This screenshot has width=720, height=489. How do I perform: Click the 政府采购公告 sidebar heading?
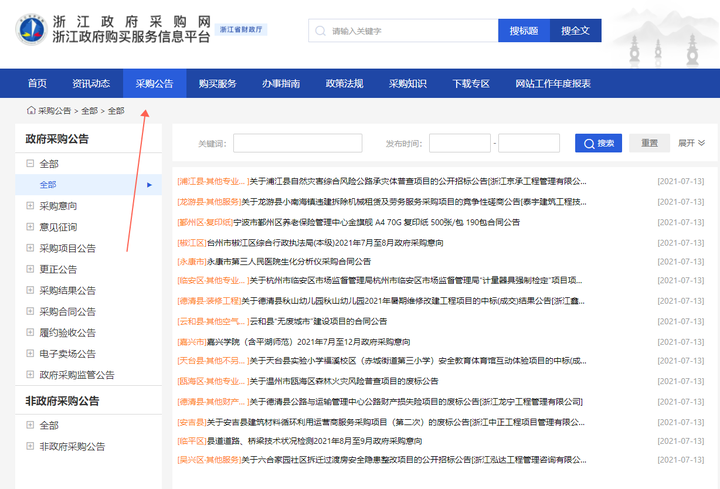[57, 139]
